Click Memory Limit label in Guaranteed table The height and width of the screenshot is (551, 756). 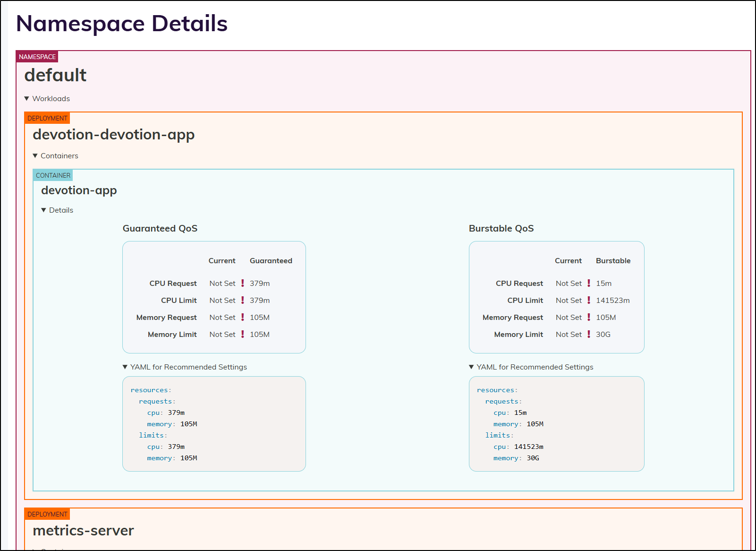(172, 334)
